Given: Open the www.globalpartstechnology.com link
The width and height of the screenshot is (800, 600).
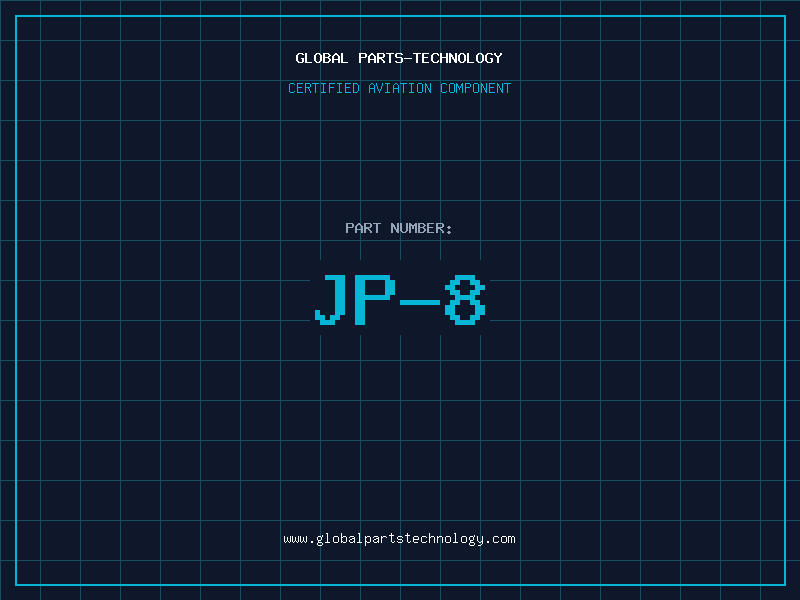Looking at the screenshot, I should 399,539.
